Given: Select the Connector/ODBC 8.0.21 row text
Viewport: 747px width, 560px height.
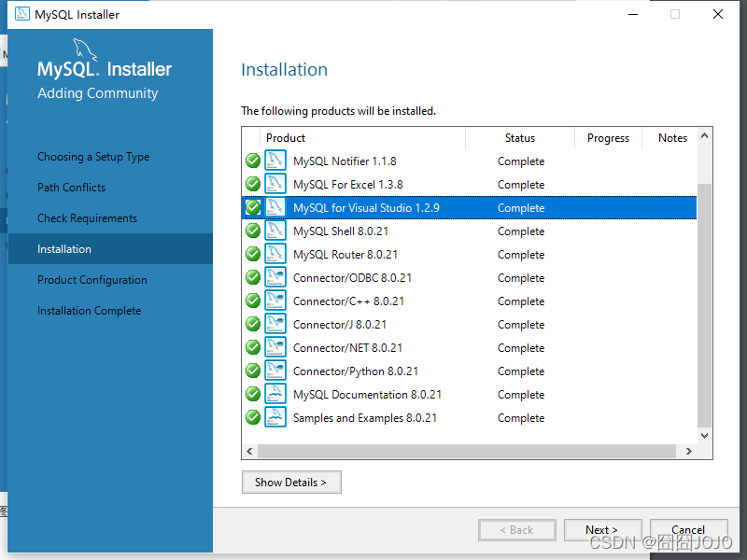Looking at the screenshot, I should pos(353,277).
